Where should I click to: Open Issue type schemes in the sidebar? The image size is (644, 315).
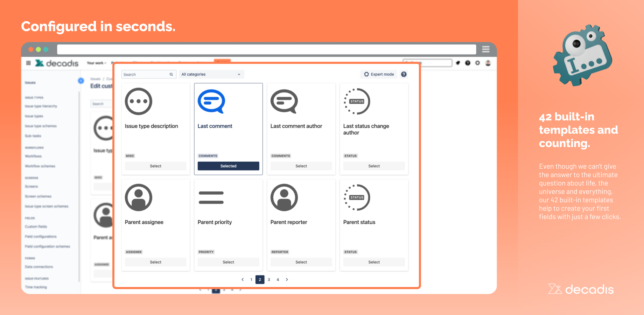(x=41, y=126)
